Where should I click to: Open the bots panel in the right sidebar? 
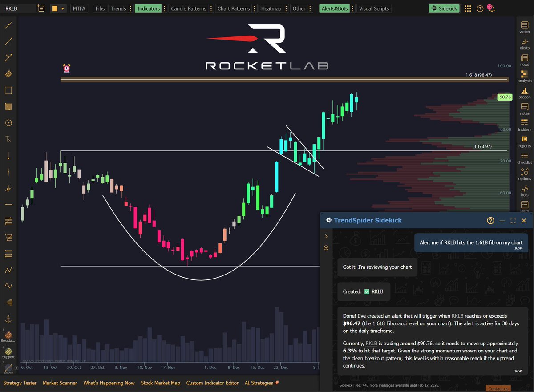[x=524, y=190]
